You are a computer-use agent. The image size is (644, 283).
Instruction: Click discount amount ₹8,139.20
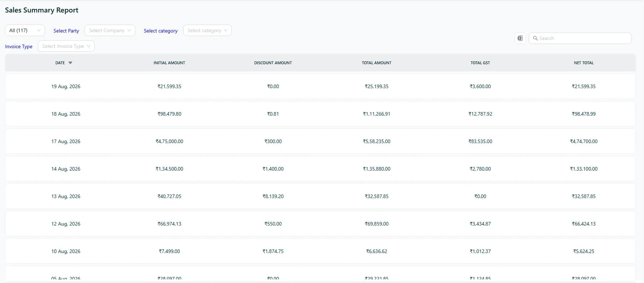coord(273,196)
